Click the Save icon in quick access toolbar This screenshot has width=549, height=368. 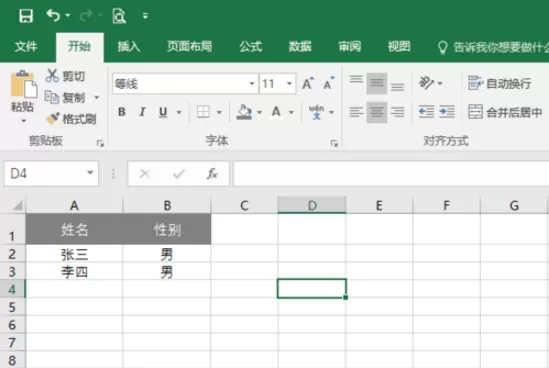coord(26,16)
